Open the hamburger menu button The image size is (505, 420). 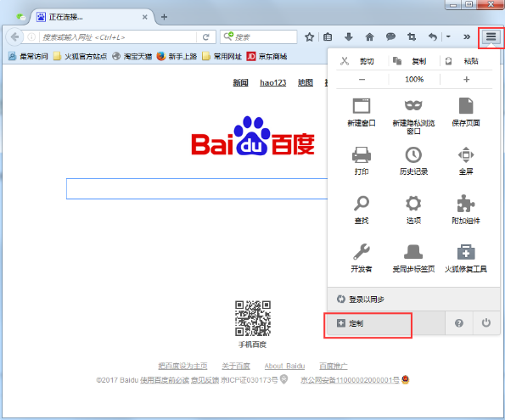coord(491,37)
